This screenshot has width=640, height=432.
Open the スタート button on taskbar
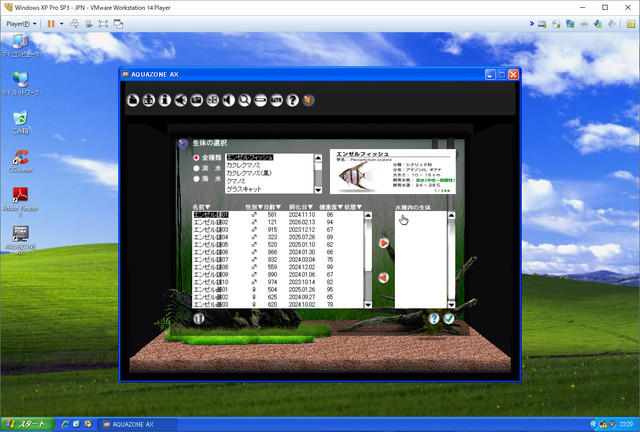click(x=27, y=424)
